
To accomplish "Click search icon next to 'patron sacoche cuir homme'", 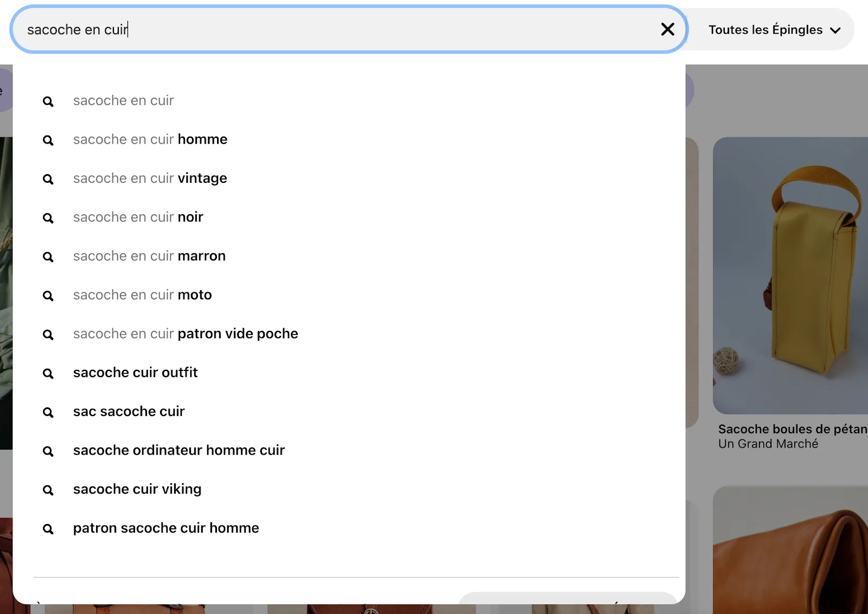I will pos(48,529).
